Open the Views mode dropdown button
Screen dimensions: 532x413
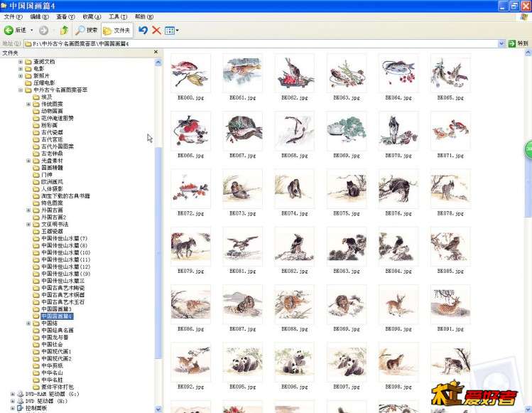(x=171, y=31)
